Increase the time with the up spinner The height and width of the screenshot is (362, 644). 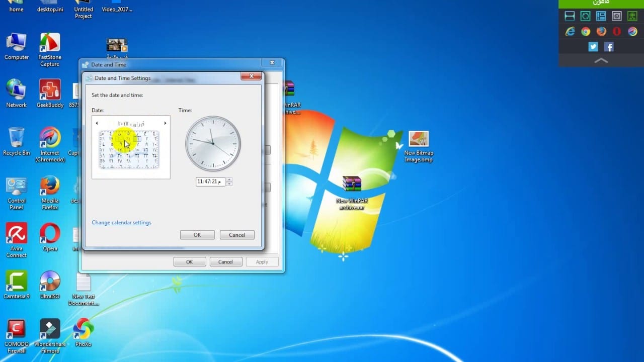(229, 179)
